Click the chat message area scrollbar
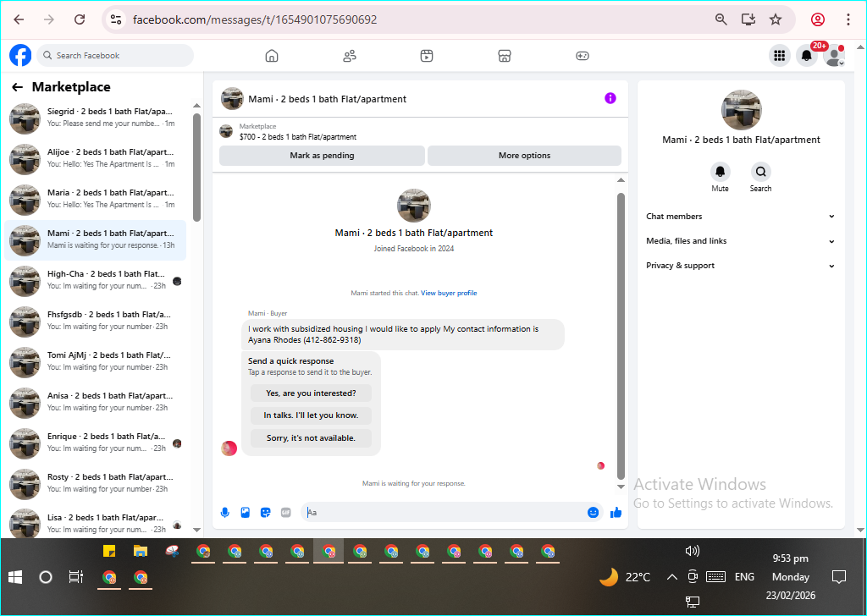Screen dimensions: 867x616 click(621, 336)
